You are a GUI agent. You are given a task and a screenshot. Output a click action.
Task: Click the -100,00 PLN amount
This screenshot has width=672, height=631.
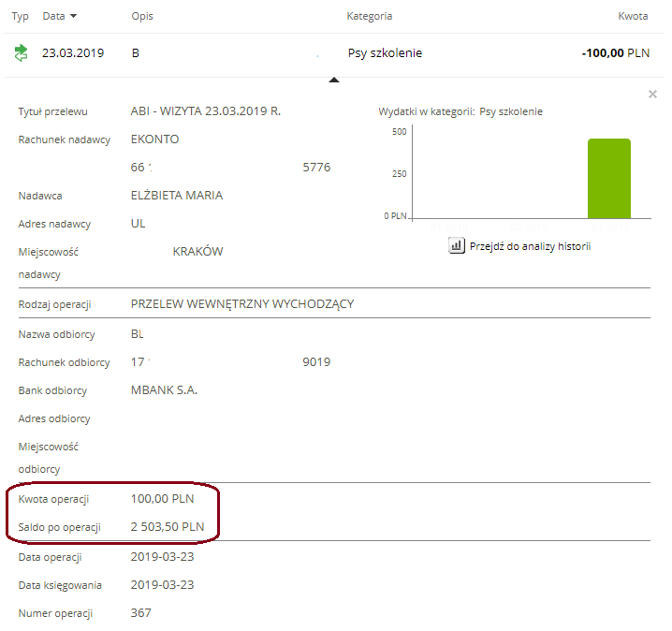(x=616, y=53)
